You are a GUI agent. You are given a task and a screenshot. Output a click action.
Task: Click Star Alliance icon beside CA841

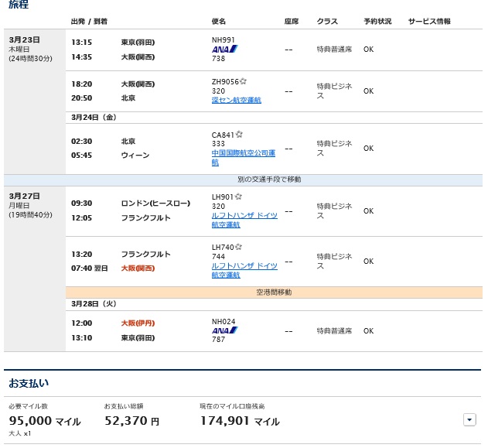click(239, 134)
